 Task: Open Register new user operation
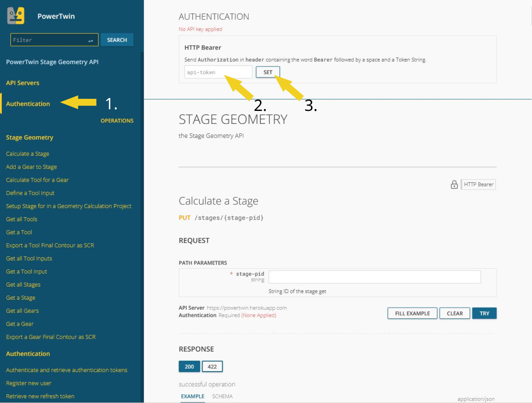pos(29,383)
